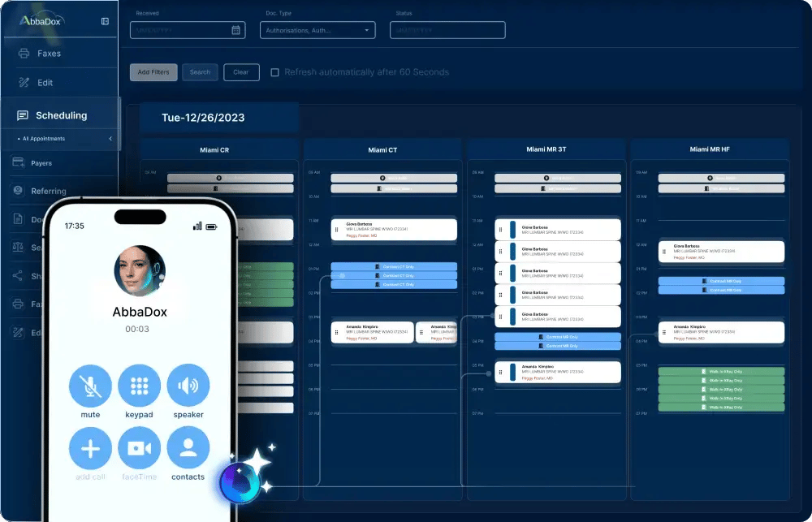Click the Add Filters button
This screenshot has width=812, height=522.
(x=153, y=72)
